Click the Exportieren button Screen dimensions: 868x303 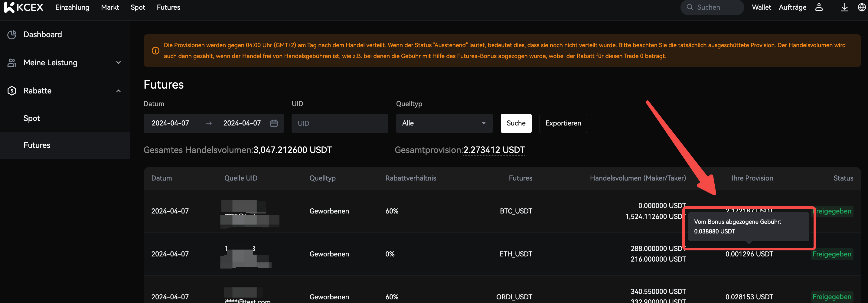pos(563,123)
